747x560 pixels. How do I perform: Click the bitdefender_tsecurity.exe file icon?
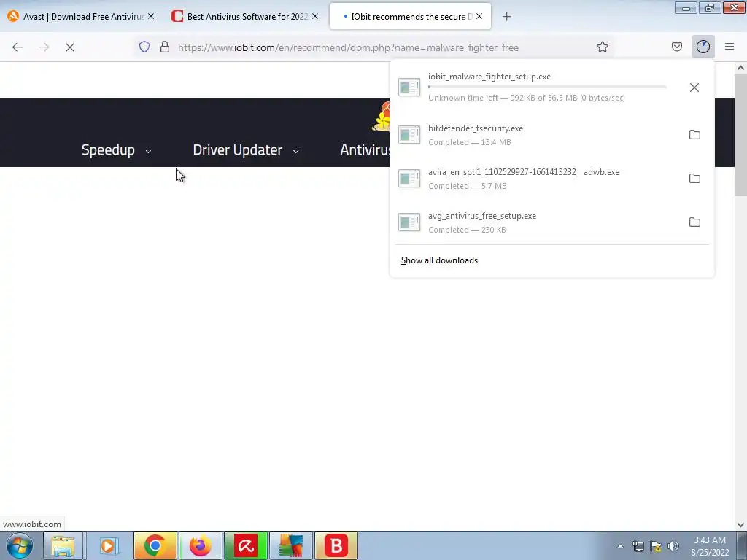(x=409, y=135)
